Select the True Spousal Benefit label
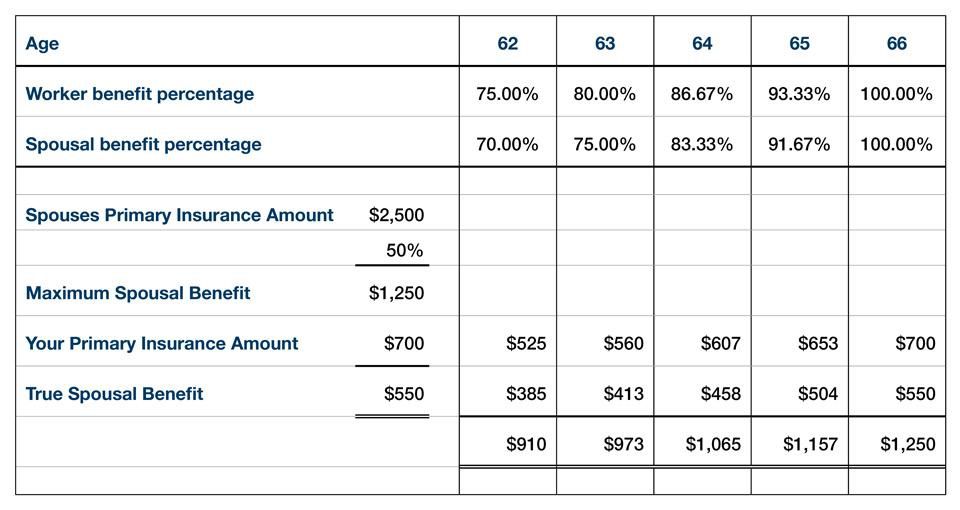 point(114,394)
